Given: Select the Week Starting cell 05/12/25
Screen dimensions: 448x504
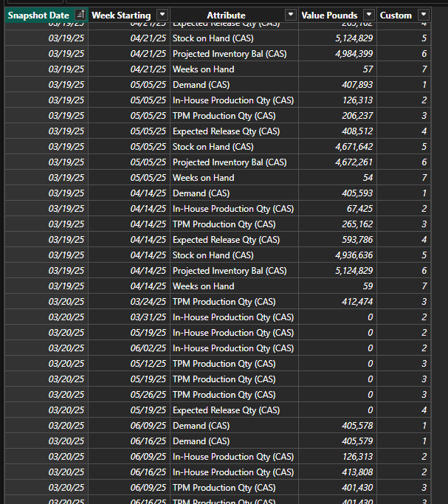Looking at the screenshot, I should [x=148, y=364].
